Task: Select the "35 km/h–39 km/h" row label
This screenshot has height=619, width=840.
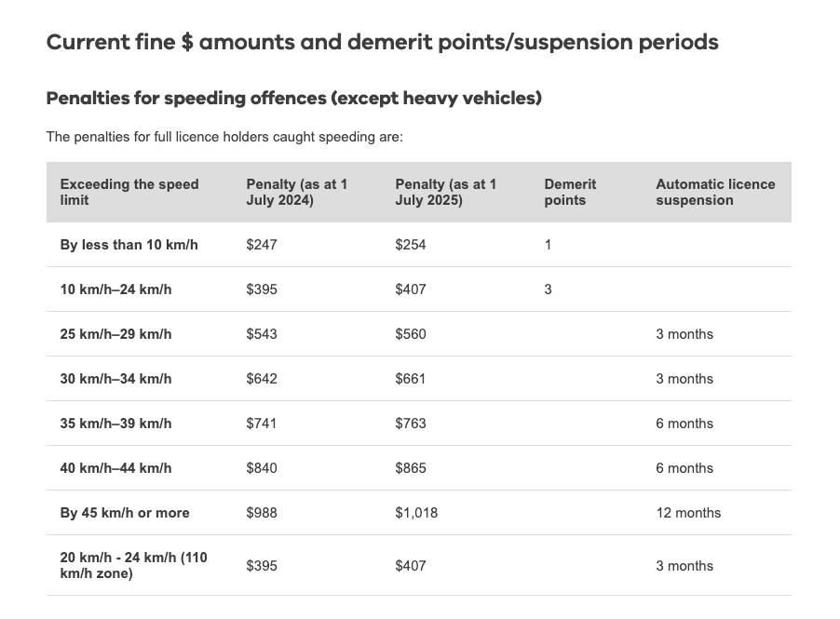Action: click(x=116, y=424)
